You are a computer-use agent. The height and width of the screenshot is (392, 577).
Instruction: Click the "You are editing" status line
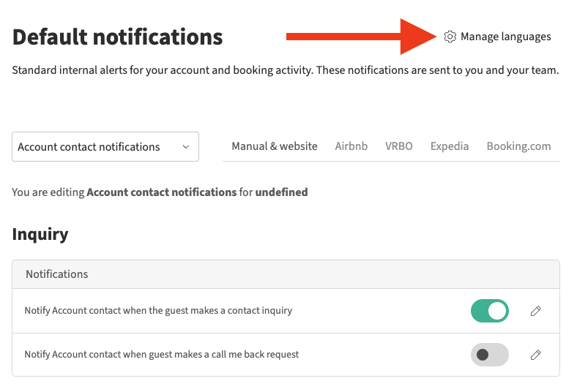click(160, 192)
